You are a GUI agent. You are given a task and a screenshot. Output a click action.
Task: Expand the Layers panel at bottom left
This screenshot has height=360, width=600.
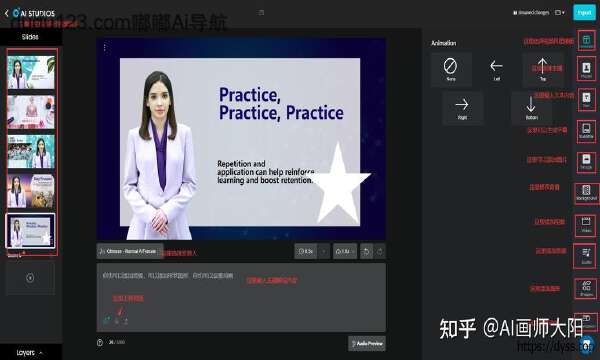pyautogui.click(x=30, y=352)
